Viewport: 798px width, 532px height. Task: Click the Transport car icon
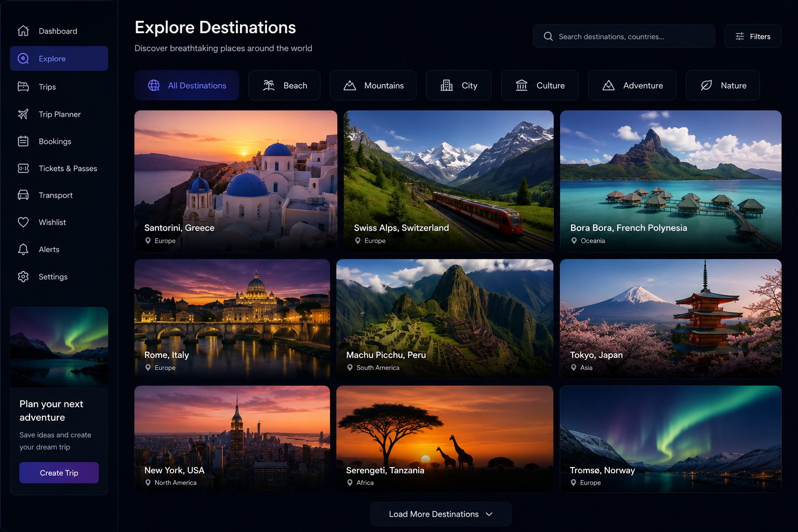pos(23,195)
